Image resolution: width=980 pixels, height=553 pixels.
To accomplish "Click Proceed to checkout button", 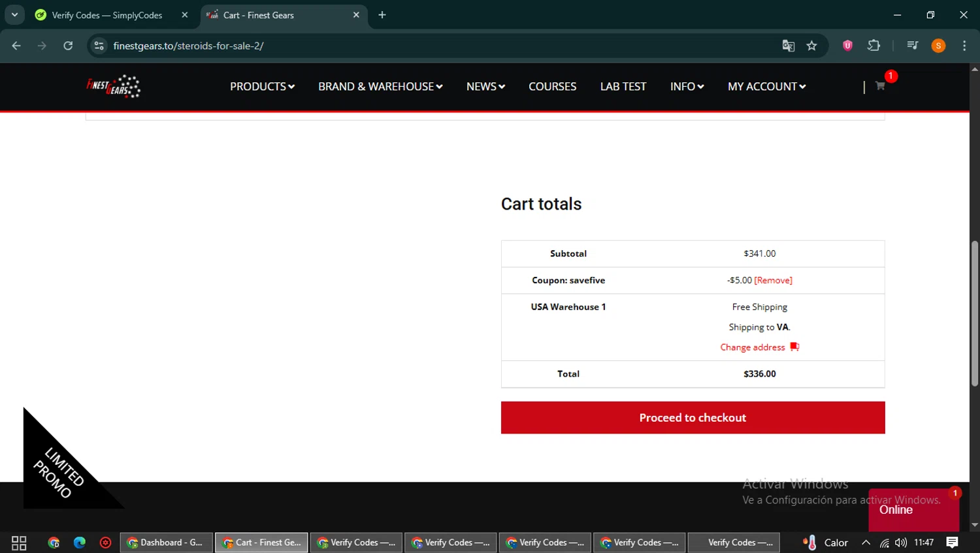I will (x=693, y=418).
